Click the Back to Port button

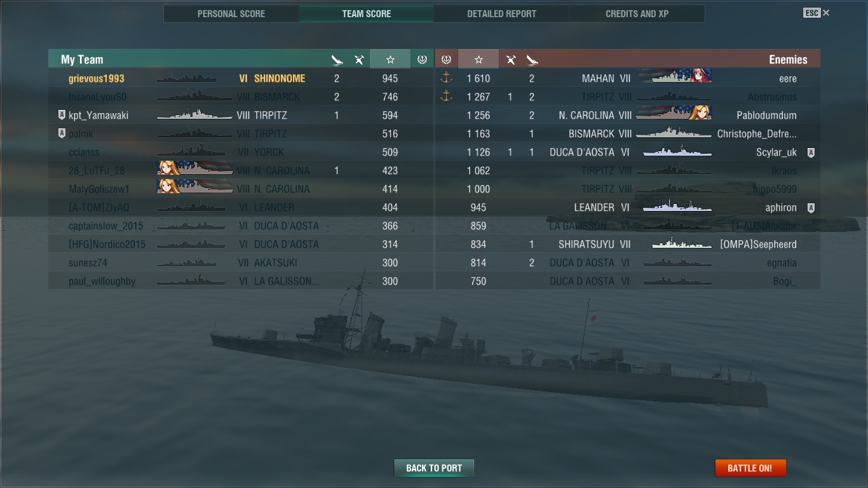click(x=434, y=468)
